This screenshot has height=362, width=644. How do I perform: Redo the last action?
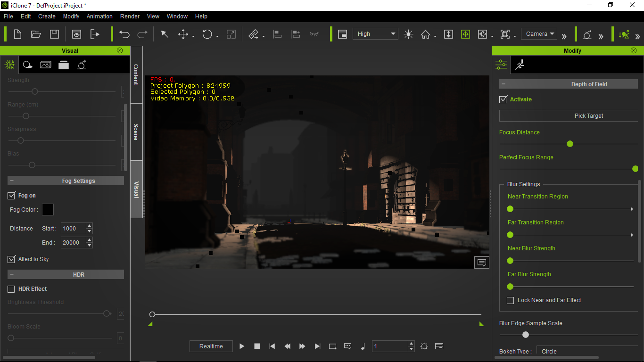[x=142, y=34]
